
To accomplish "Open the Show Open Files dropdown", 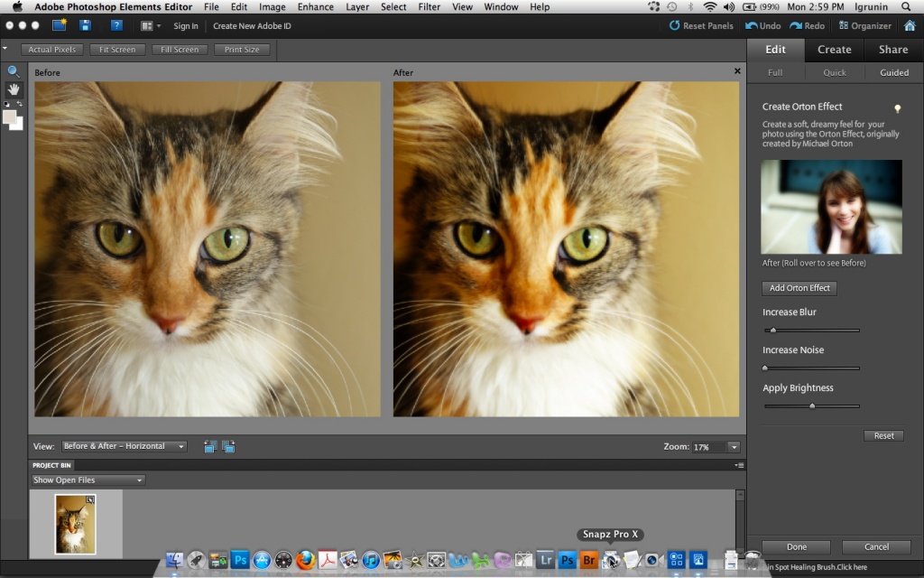I will (x=88, y=480).
